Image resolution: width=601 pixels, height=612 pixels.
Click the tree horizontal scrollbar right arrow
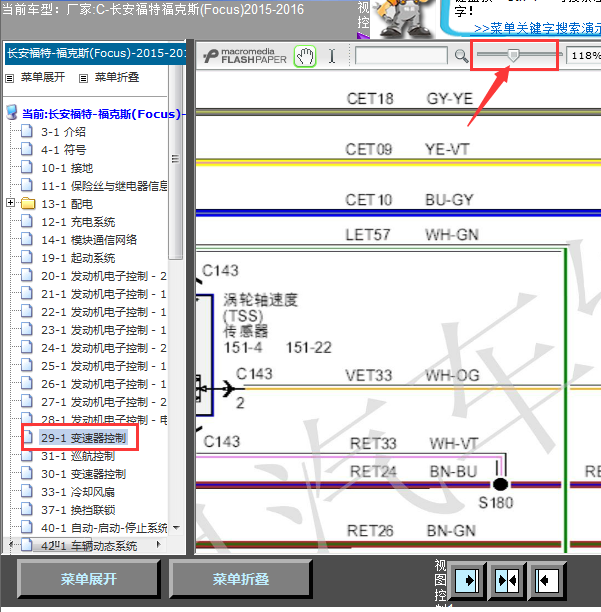[158, 544]
